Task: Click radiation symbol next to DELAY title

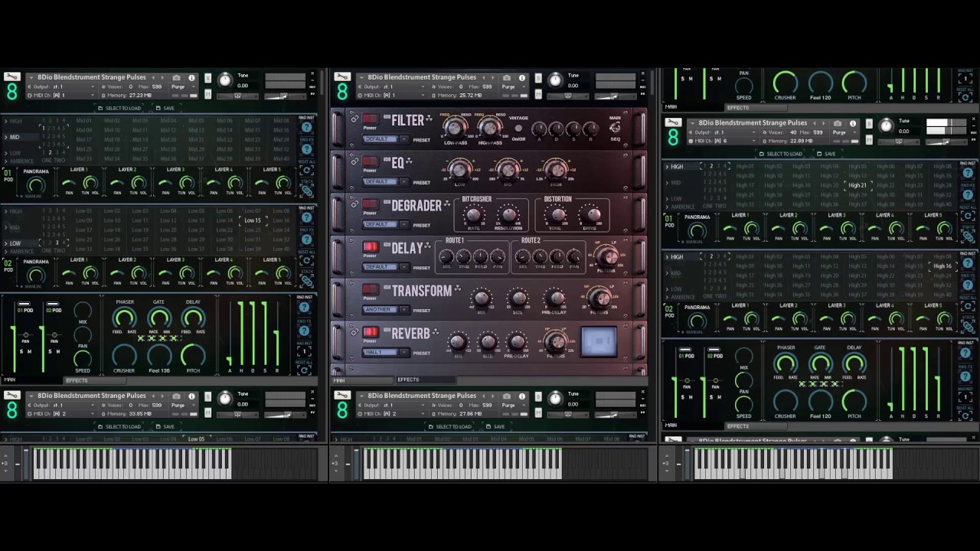Action: tap(429, 247)
